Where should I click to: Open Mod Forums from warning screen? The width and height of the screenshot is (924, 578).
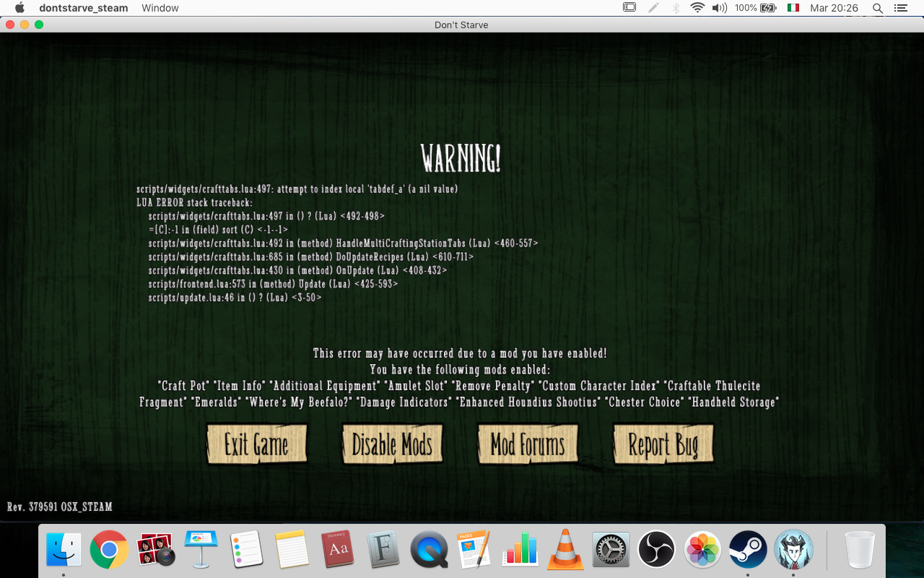coord(527,444)
